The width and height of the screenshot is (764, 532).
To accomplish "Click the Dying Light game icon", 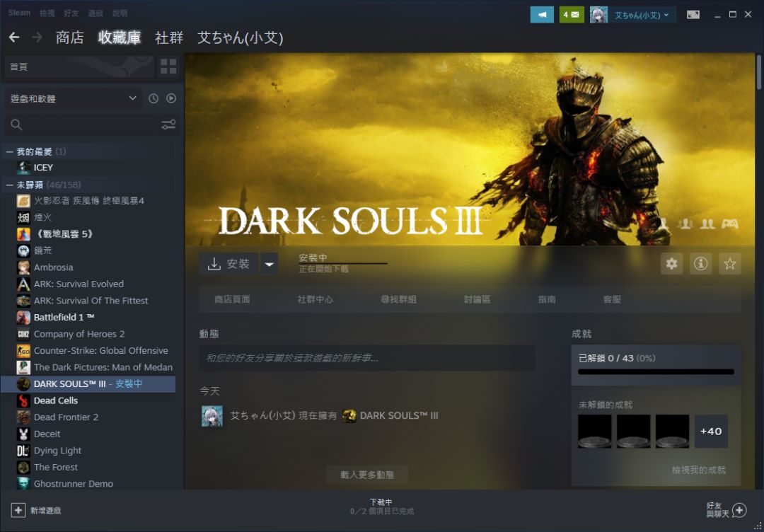I will [23, 451].
